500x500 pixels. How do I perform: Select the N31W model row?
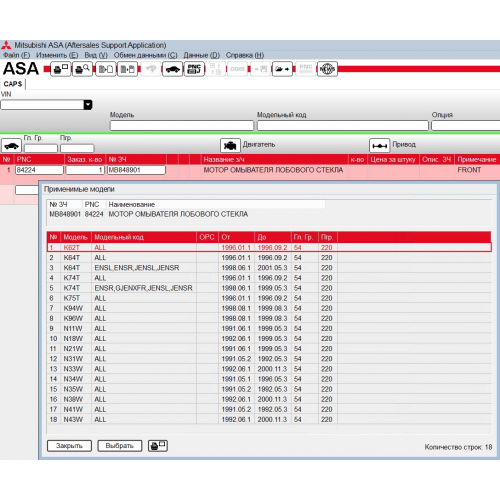pyautogui.click(x=269, y=359)
